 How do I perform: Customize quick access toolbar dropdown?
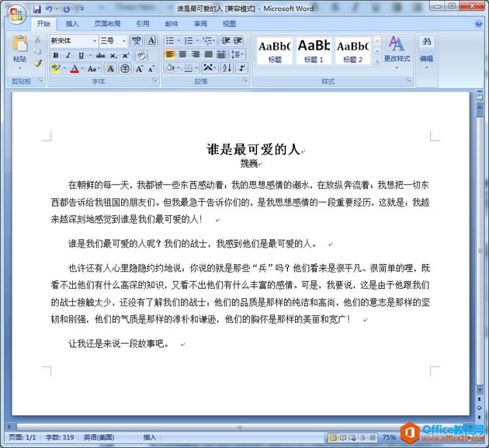point(82,9)
